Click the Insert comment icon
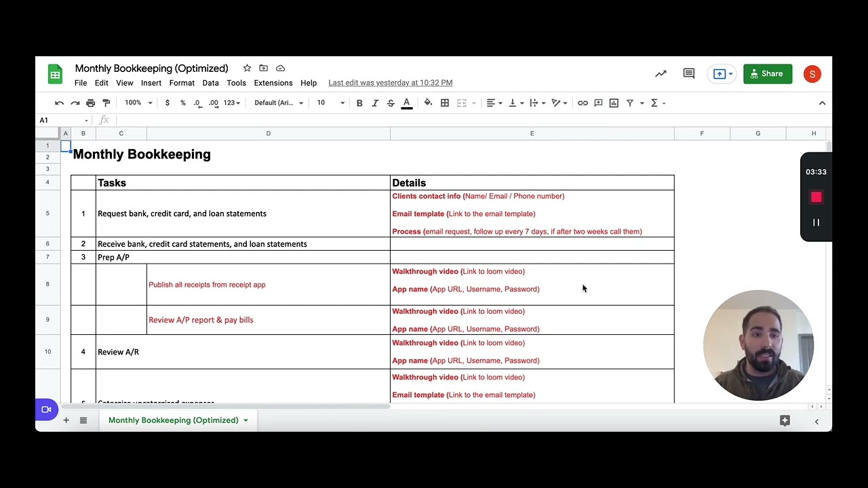The image size is (868, 488). tap(598, 103)
